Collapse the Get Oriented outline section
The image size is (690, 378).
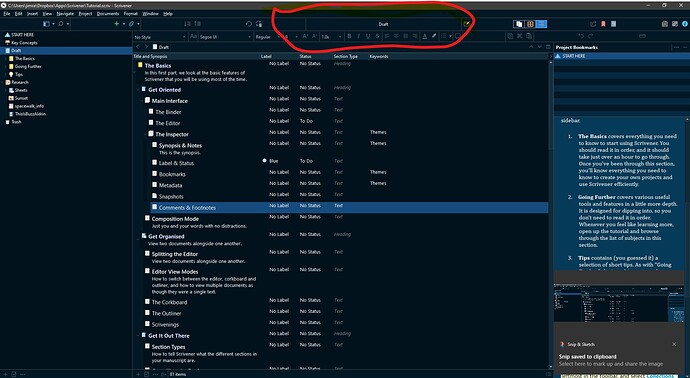click(138, 90)
